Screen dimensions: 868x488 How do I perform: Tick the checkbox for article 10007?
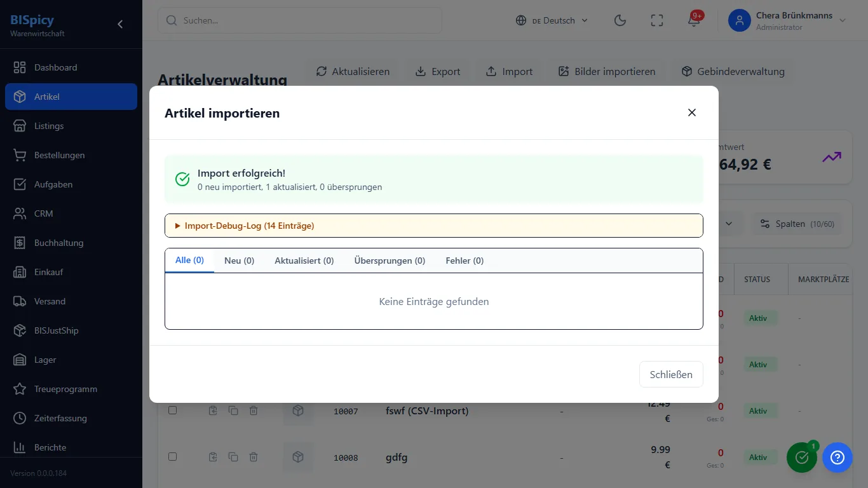pos(172,410)
